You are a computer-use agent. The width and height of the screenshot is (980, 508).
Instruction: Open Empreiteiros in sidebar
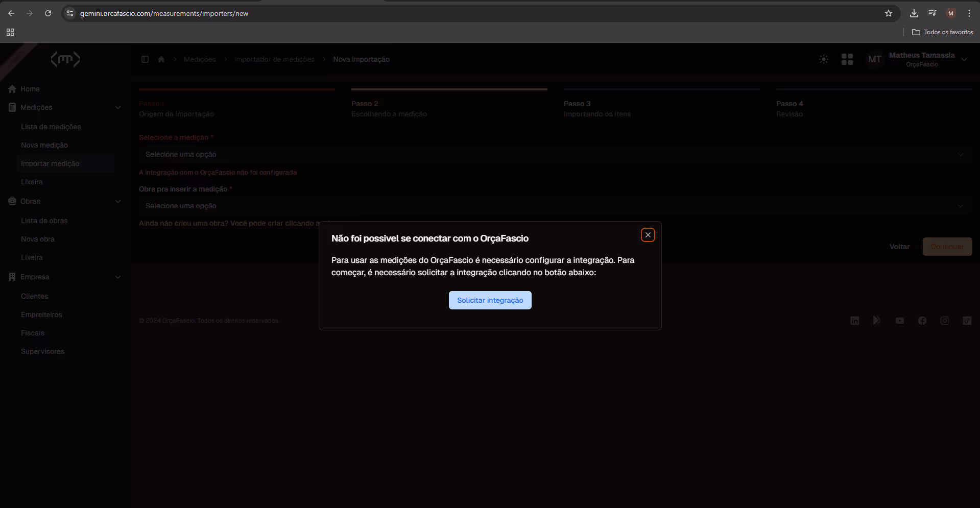[x=41, y=315]
